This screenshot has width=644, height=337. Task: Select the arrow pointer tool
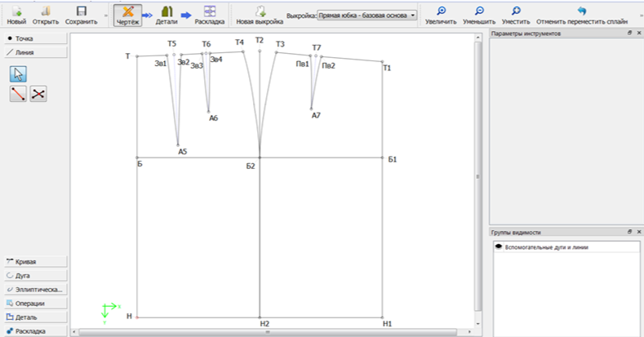pos(18,74)
